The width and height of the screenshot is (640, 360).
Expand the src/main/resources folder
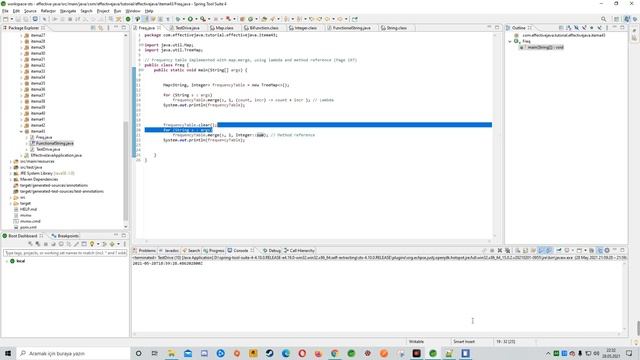tap(11, 162)
